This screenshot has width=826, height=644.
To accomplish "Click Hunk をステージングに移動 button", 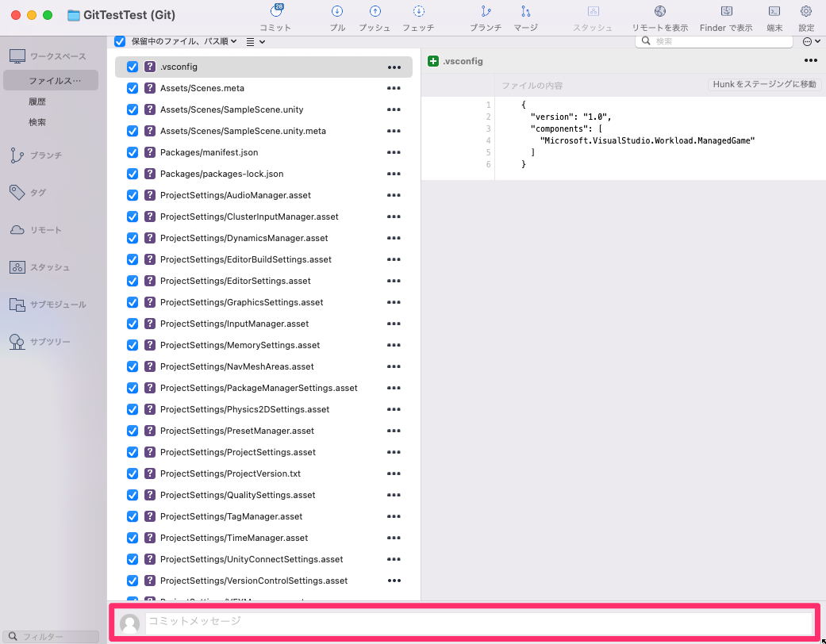I will click(764, 84).
